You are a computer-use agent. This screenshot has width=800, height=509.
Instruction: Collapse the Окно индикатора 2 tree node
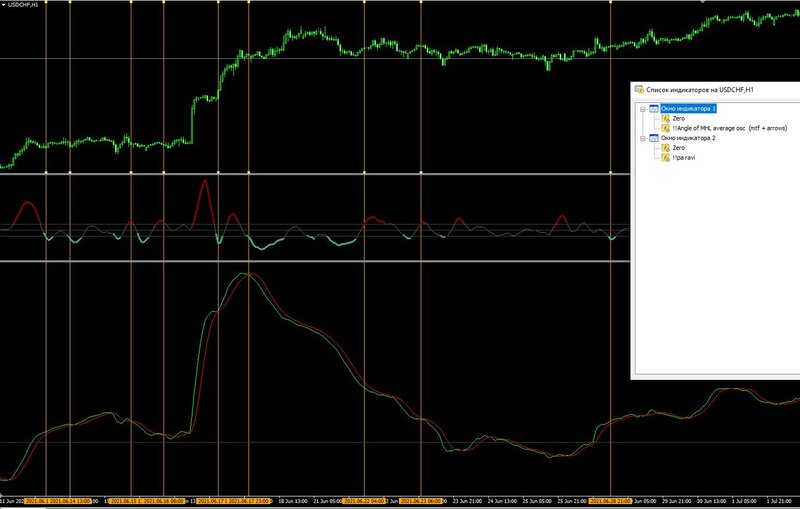(643, 138)
